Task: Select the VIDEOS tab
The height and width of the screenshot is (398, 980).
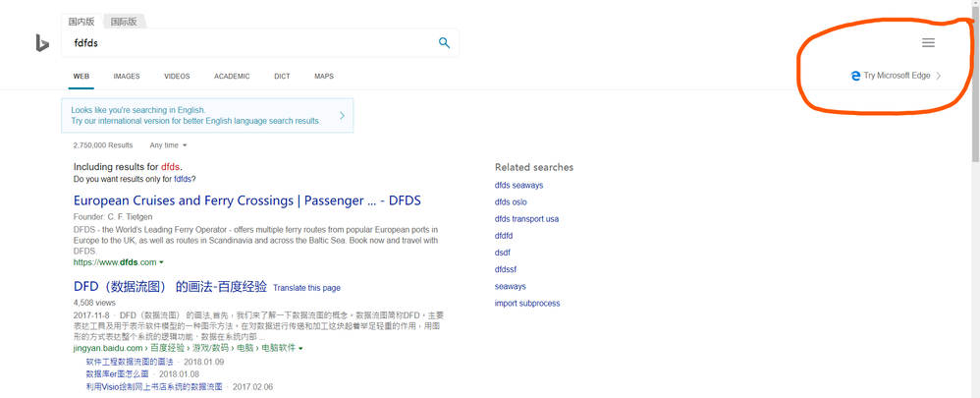Action: 177,77
